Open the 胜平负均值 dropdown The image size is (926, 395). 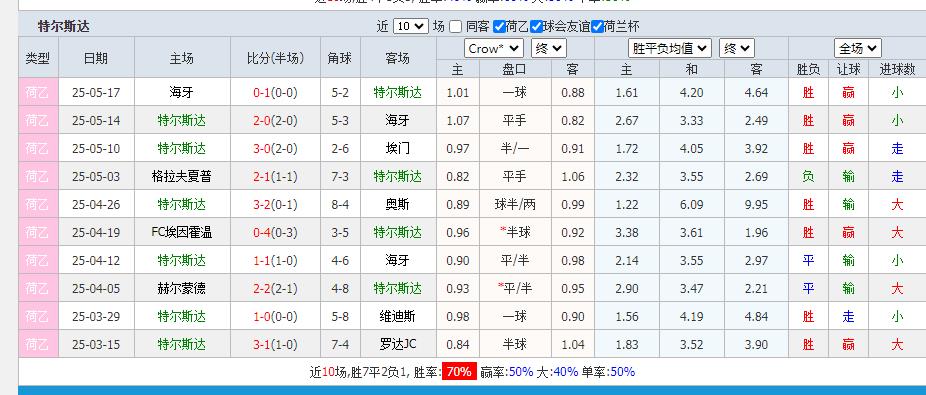click(x=670, y=48)
